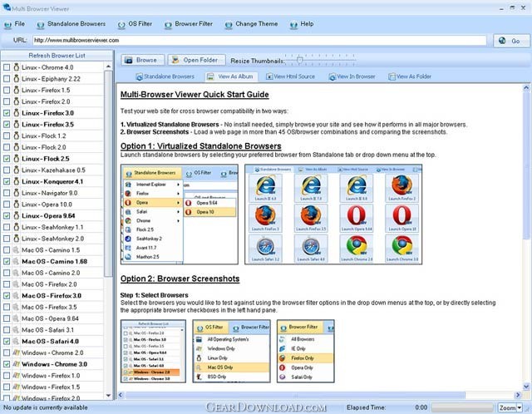
Task: Click the Windows flag icon beside Chrome 2.0
Action: 16,352
